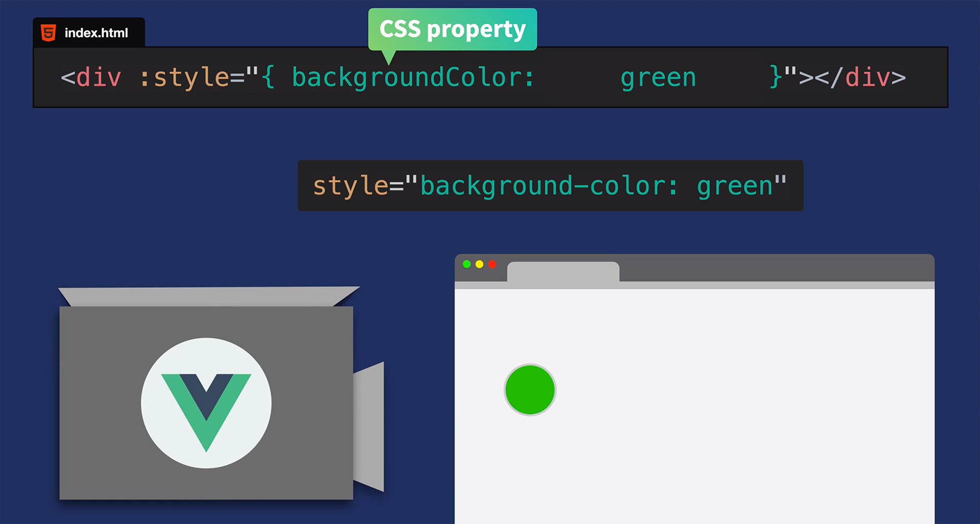Click the word green in the div code
980x524 pixels.
pos(658,79)
